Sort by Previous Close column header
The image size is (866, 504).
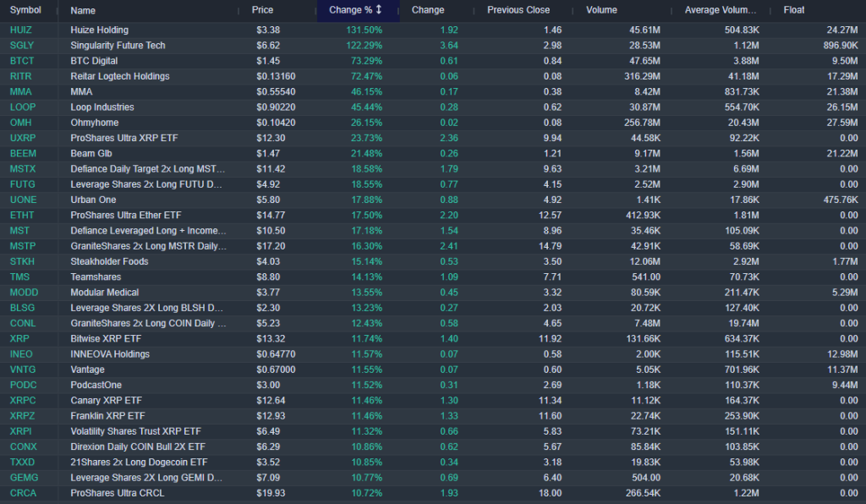pos(518,10)
